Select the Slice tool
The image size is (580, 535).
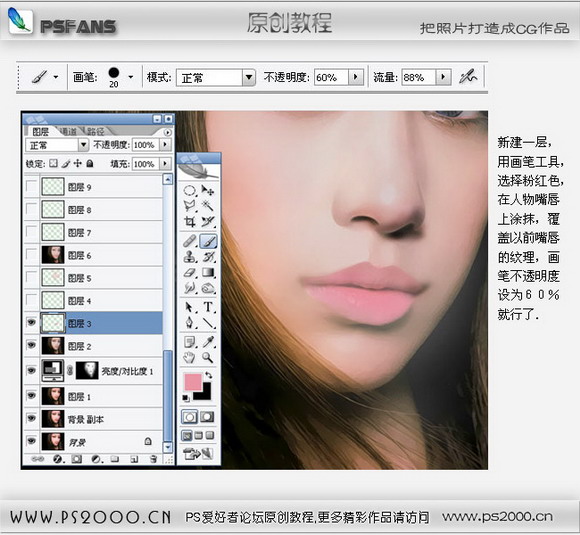(208, 221)
